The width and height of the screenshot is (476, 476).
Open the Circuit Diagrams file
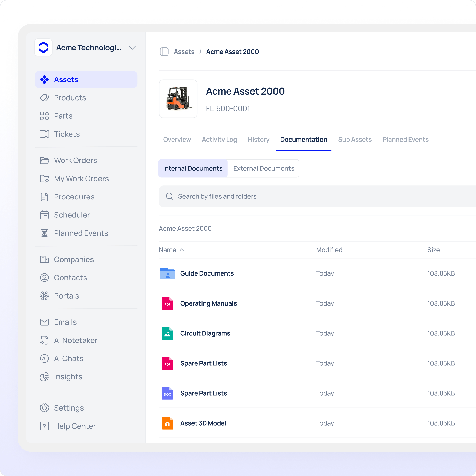tap(205, 333)
